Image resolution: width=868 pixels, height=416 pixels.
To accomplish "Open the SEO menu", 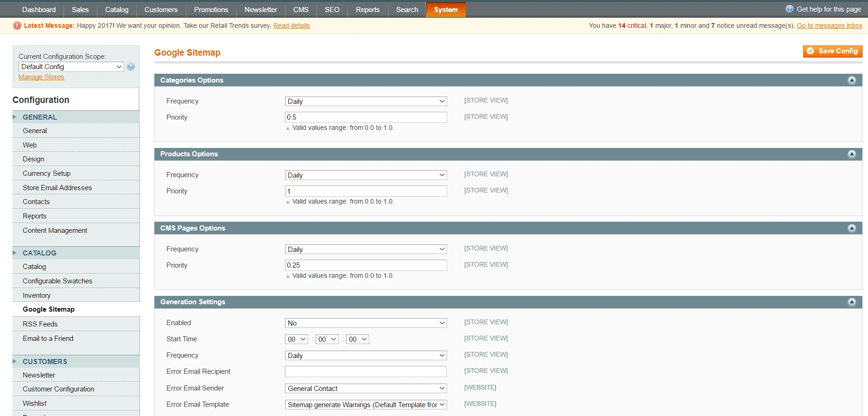I will point(332,10).
